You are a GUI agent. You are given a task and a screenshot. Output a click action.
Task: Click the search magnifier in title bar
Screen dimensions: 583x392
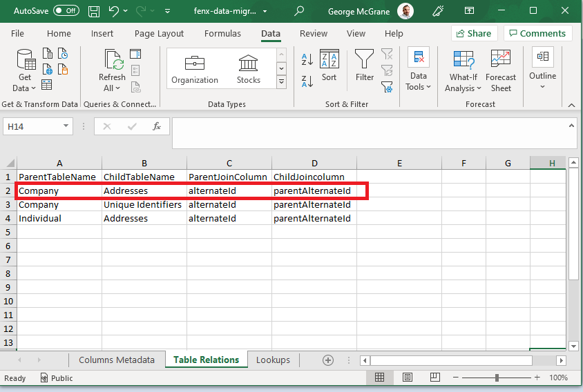299,11
